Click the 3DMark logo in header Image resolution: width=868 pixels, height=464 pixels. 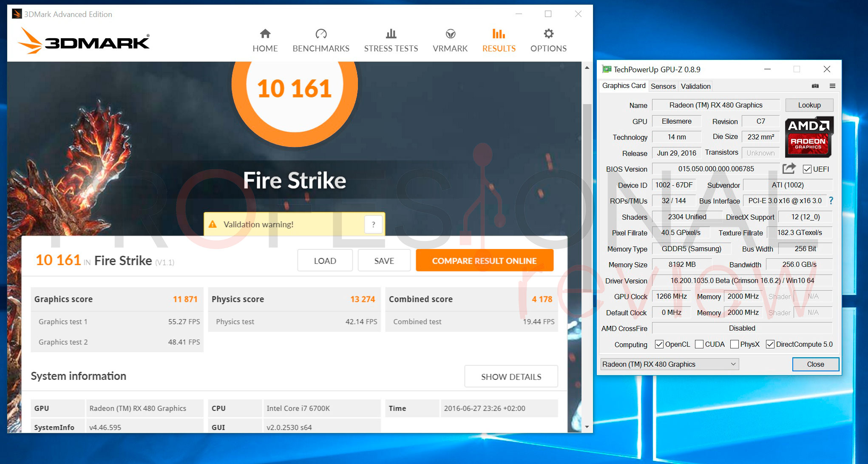[84, 41]
